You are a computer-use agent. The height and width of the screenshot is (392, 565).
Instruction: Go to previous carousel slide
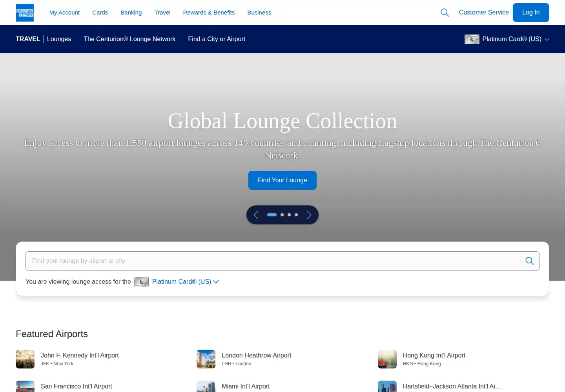click(256, 215)
